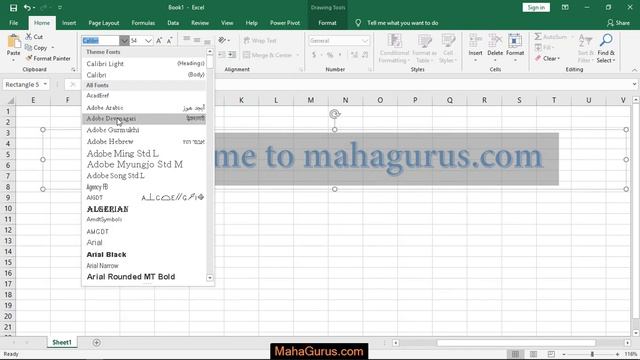Increase font size with larger A icon
The width and height of the screenshot is (640, 360).
click(159, 40)
